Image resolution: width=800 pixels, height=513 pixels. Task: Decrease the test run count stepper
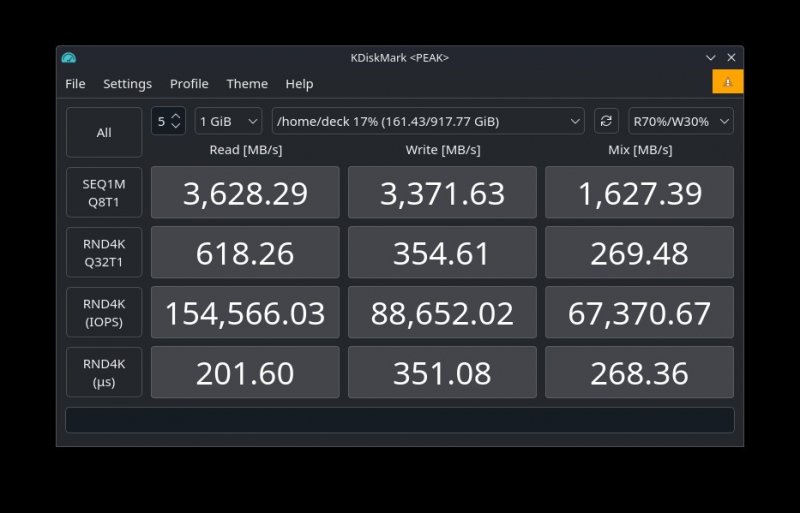(x=176, y=126)
